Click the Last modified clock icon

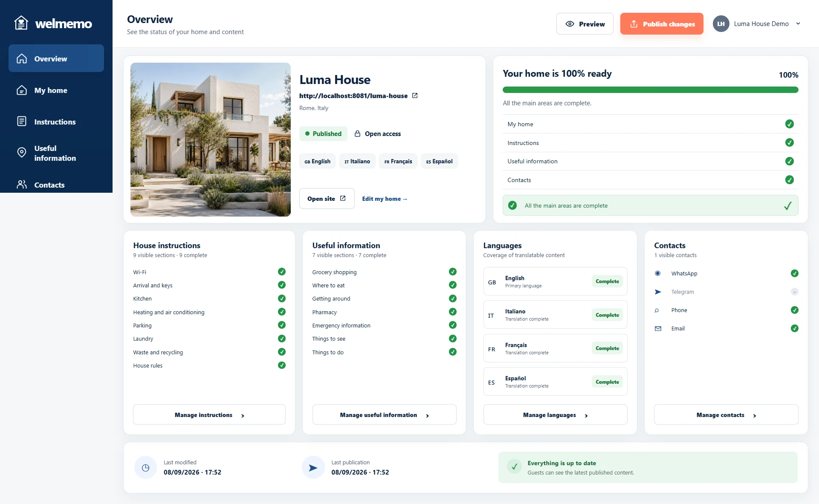(x=145, y=467)
